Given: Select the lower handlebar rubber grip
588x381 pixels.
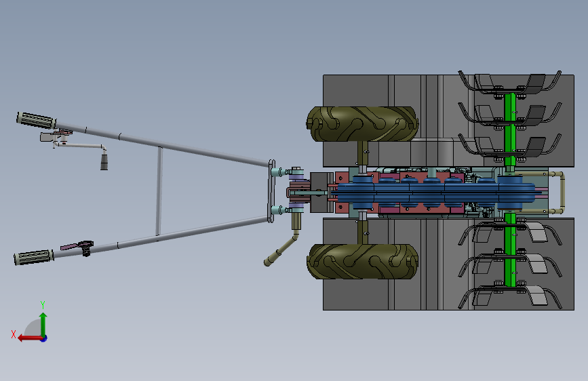Looking at the screenshot, I should [x=34, y=257].
